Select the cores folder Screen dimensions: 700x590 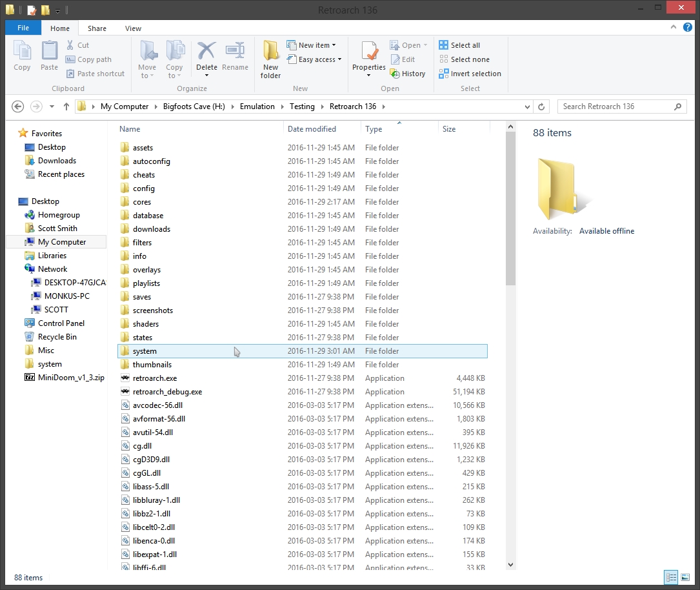coord(142,202)
